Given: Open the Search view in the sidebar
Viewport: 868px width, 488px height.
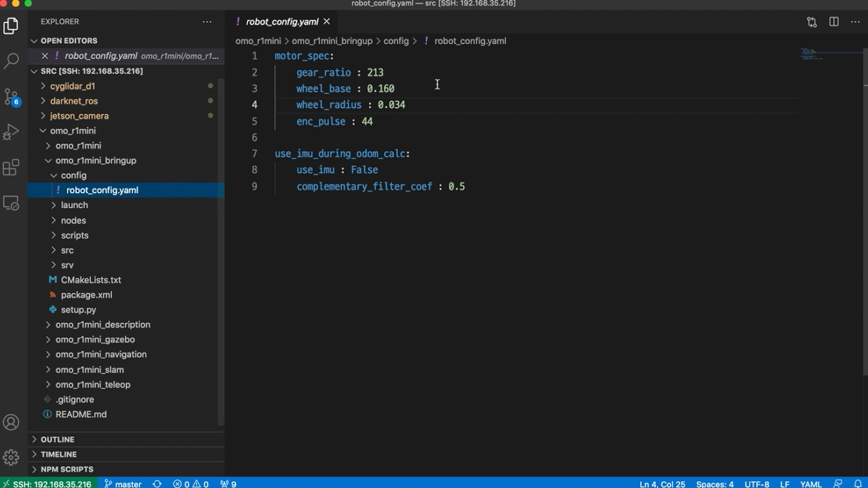Looking at the screenshot, I should 11,61.
